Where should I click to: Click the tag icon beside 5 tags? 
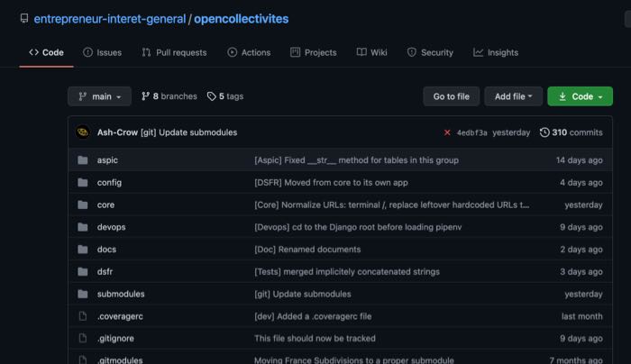(x=212, y=96)
